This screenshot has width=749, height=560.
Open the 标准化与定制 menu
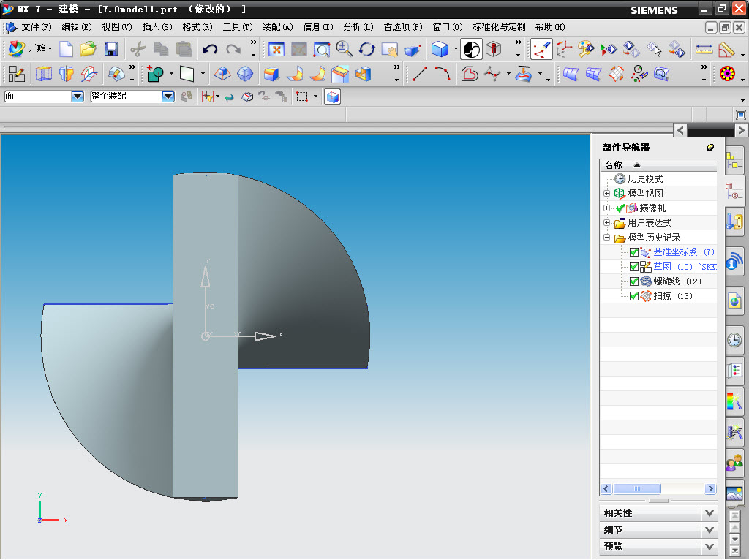point(499,27)
